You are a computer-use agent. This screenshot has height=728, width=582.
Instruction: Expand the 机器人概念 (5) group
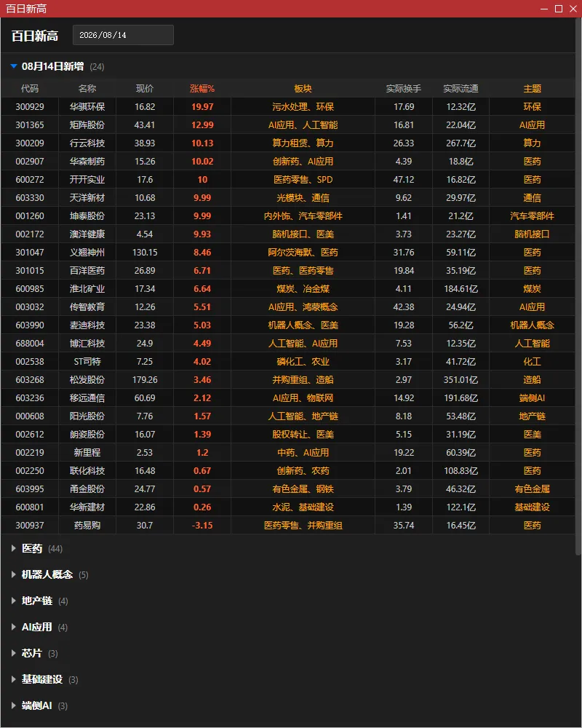point(14,575)
